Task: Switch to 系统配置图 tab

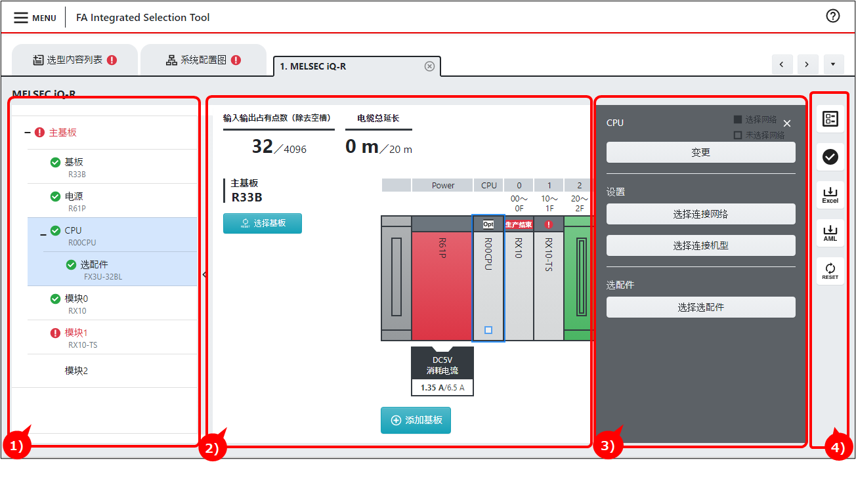Action: [203, 60]
